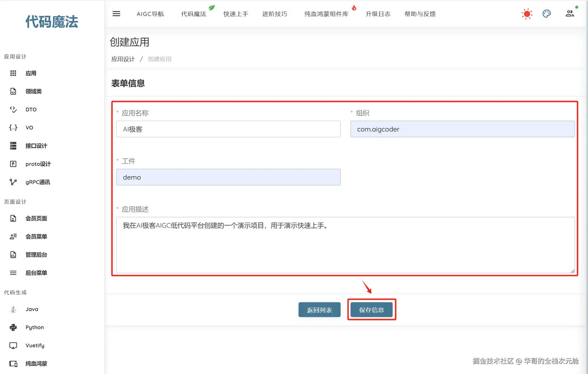The image size is (588, 374).
Task: Open gRPC通讯 in the sidebar
Action: [x=38, y=182]
